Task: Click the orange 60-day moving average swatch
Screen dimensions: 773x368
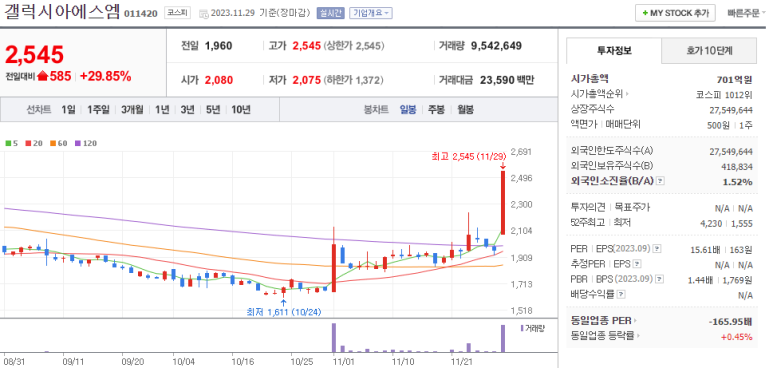Action: [53, 144]
